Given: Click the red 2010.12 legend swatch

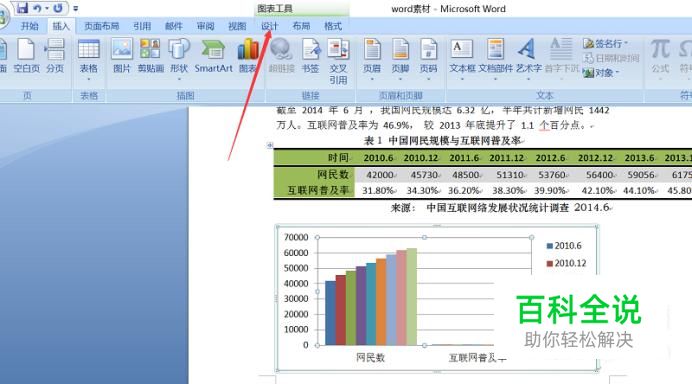Looking at the screenshot, I should (x=549, y=264).
